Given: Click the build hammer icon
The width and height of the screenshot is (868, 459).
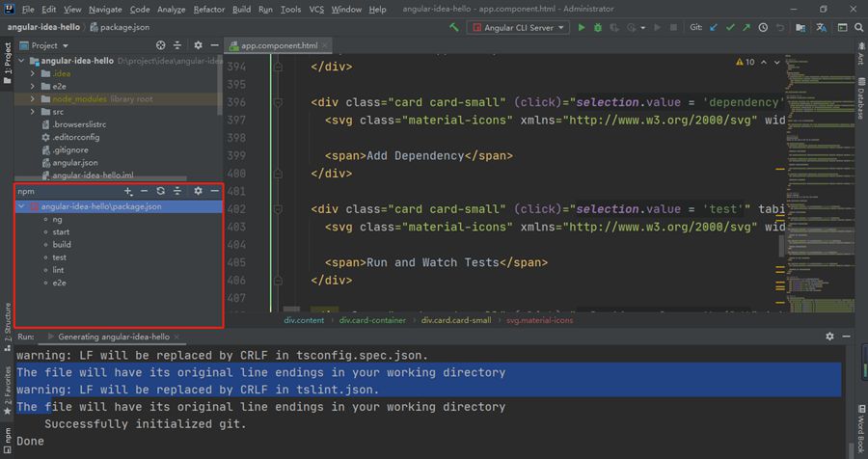Looking at the screenshot, I should point(455,28).
